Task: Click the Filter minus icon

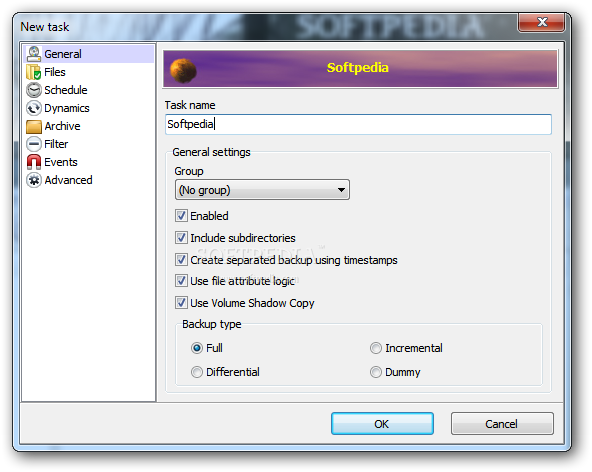Action: [34, 144]
